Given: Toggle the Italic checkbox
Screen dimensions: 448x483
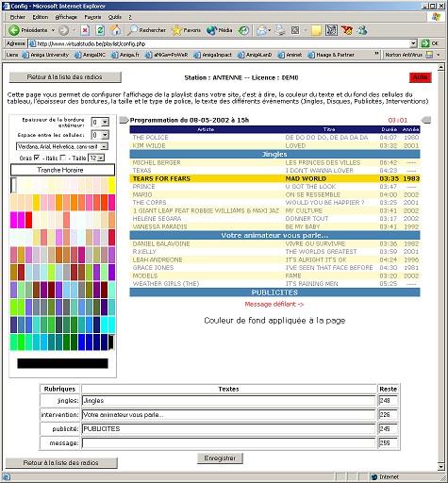Looking at the screenshot, I should (x=63, y=158).
